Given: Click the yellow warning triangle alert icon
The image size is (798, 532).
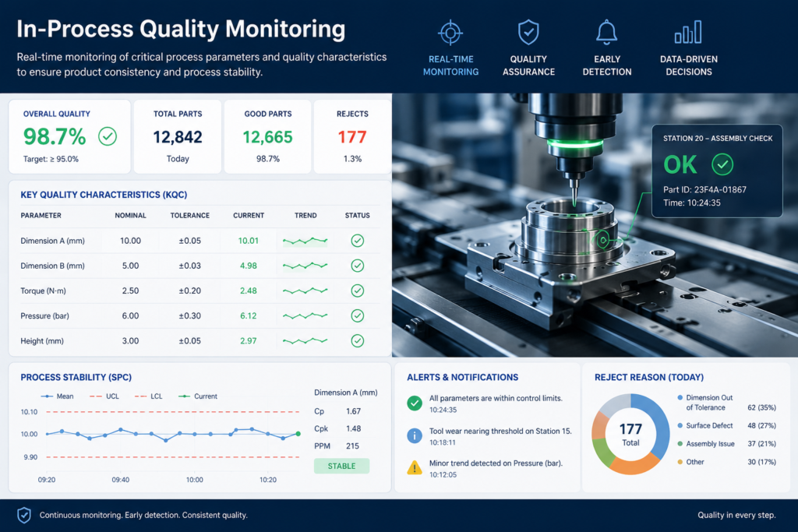Looking at the screenshot, I should tap(415, 467).
